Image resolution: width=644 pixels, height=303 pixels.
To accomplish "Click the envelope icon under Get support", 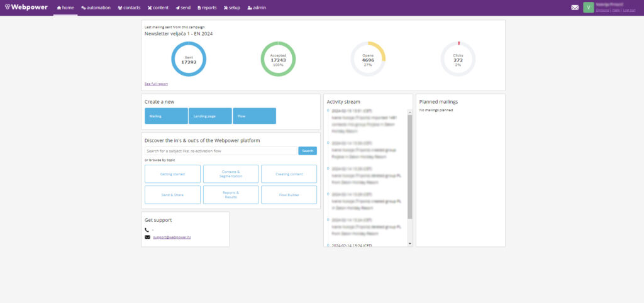I will (147, 237).
